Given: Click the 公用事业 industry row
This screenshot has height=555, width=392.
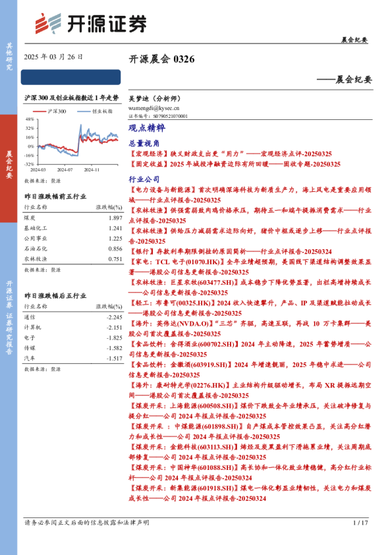Looking at the screenshot, I should click(73, 239).
